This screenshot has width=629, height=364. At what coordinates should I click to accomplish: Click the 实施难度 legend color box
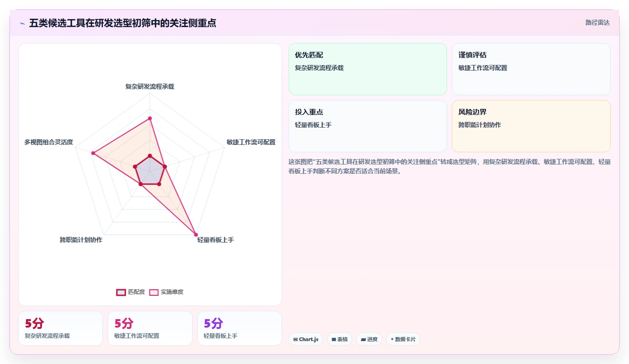tap(154, 292)
